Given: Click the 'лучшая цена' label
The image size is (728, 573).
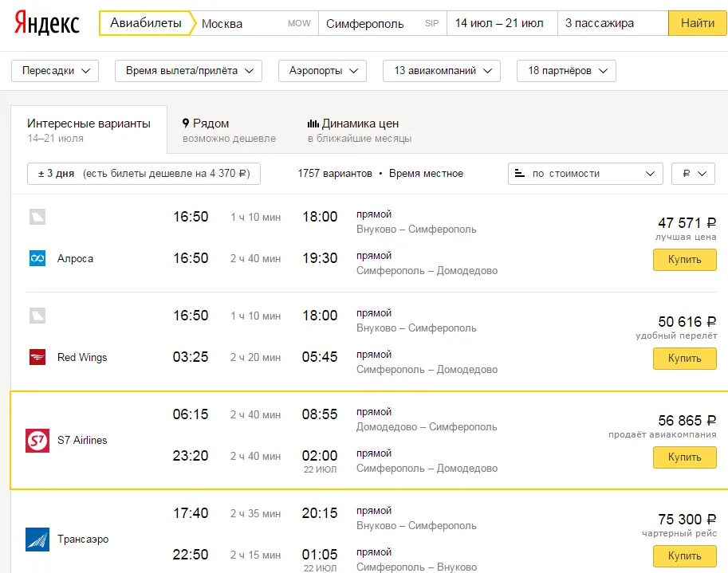Looking at the screenshot, I should click(x=686, y=237).
